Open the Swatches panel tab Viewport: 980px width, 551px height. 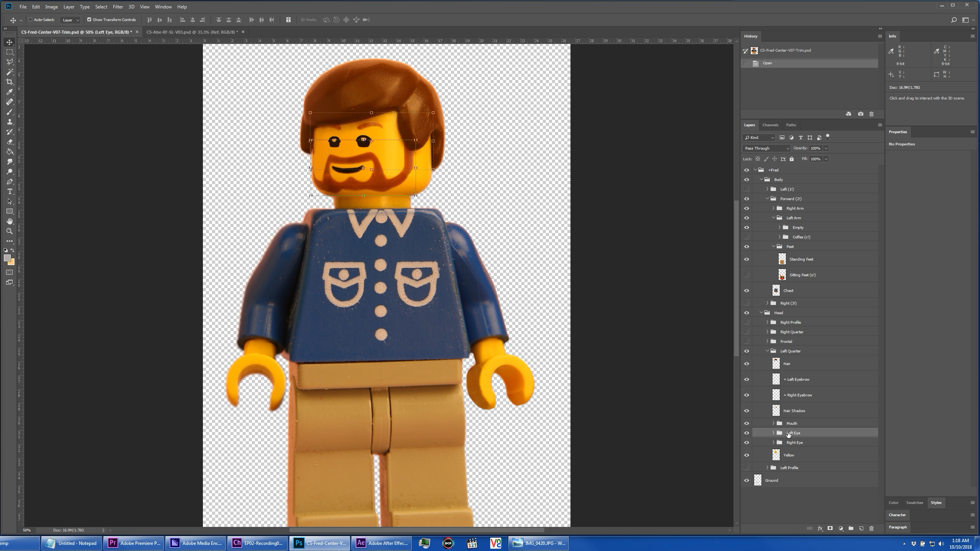pyautogui.click(x=915, y=503)
